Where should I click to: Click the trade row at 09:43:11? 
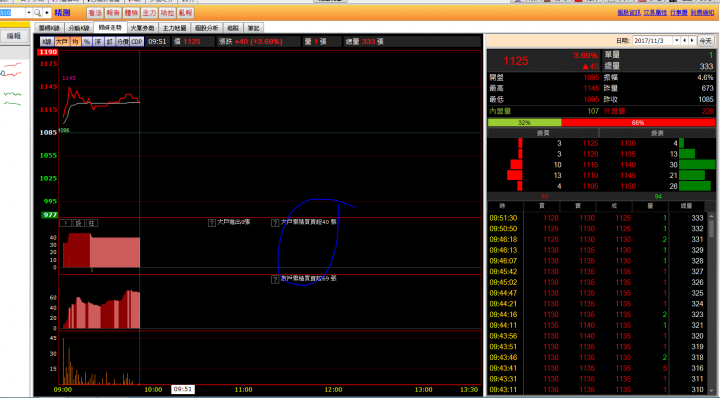[x=597, y=390]
